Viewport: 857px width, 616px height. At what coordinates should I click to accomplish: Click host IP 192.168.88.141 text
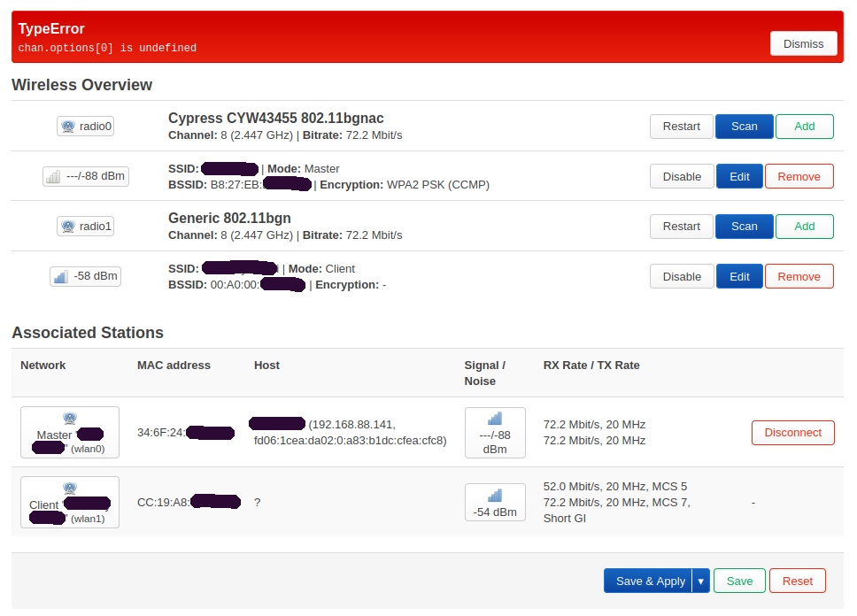click(x=352, y=425)
